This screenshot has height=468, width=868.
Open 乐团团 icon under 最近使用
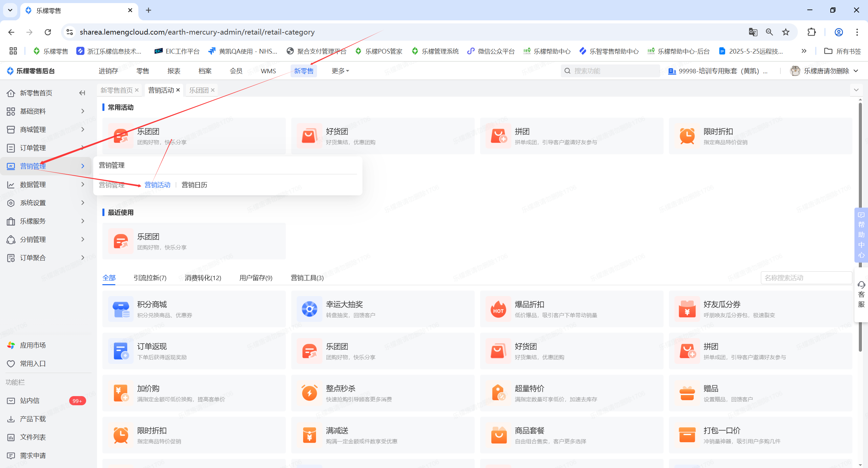[121, 241]
